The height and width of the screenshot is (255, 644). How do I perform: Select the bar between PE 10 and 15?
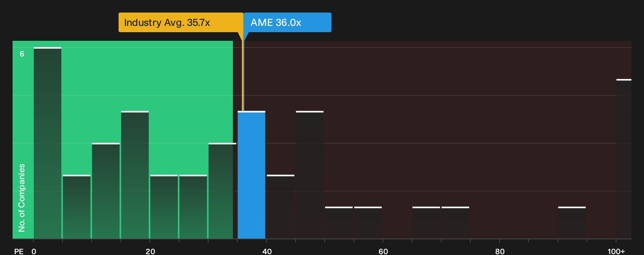[x=106, y=191]
